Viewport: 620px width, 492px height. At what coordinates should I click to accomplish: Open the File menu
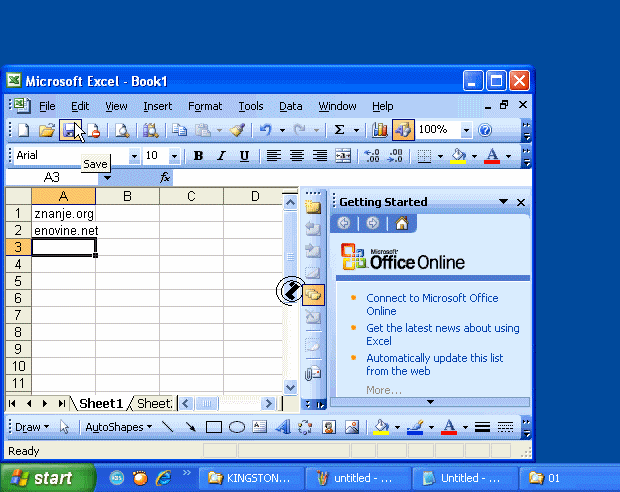pos(47,106)
